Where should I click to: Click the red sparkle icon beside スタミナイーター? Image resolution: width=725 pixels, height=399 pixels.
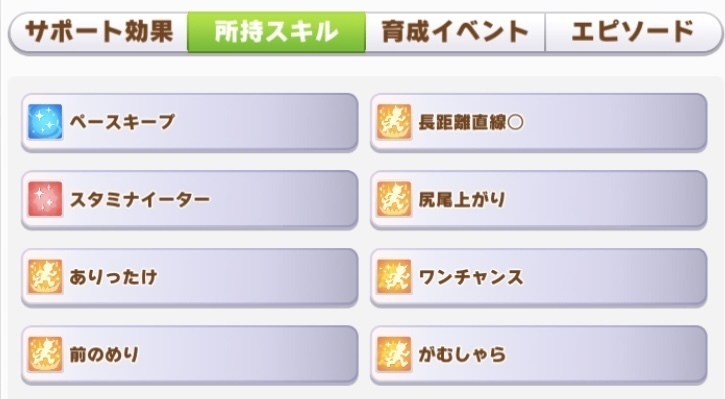[x=45, y=199]
